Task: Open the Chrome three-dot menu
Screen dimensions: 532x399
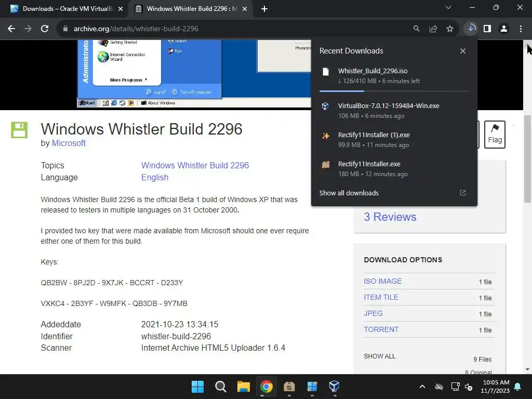Action: [x=521, y=29]
